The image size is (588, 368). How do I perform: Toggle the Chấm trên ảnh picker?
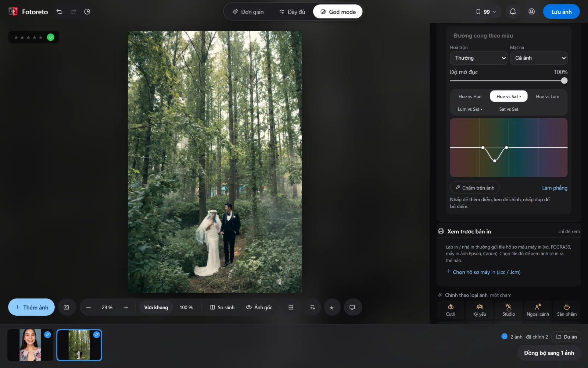[x=475, y=188]
